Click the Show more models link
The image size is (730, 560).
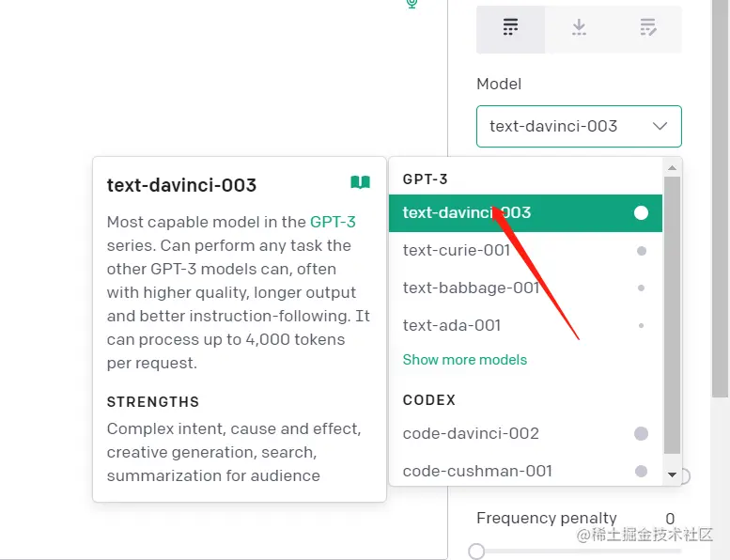(x=465, y=360)
